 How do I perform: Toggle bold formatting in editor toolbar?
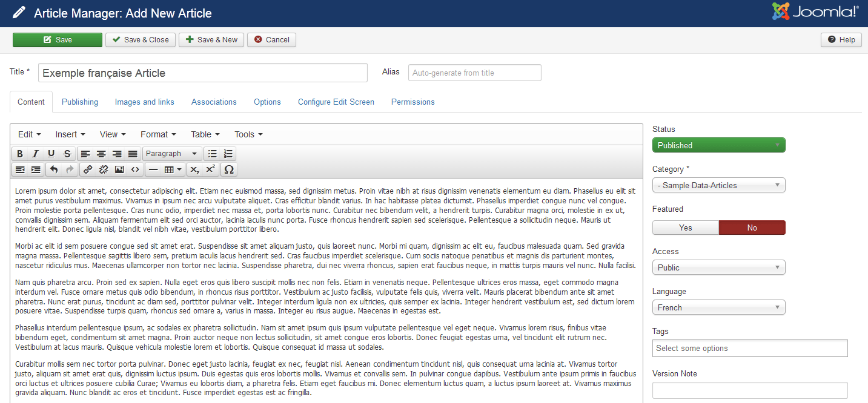pos(20,154)
